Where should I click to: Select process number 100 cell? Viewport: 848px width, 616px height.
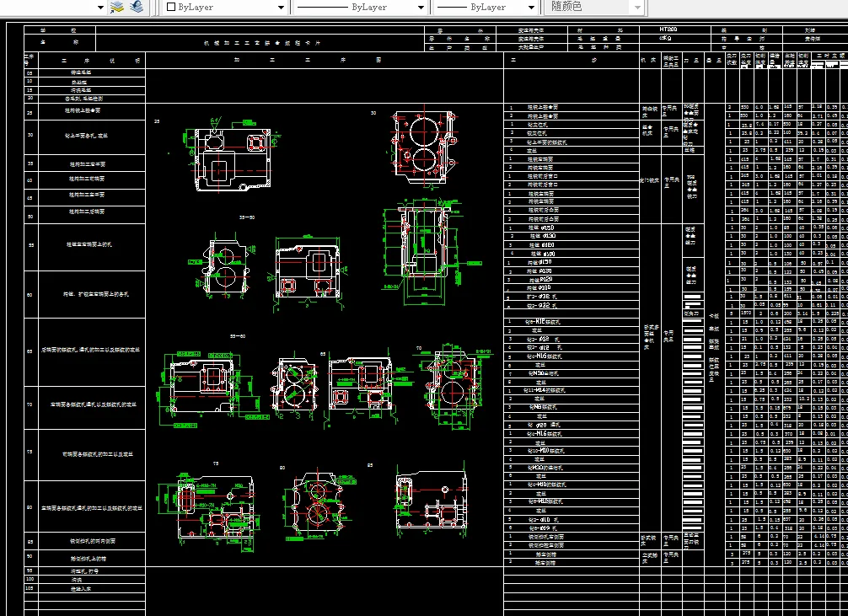30,579
